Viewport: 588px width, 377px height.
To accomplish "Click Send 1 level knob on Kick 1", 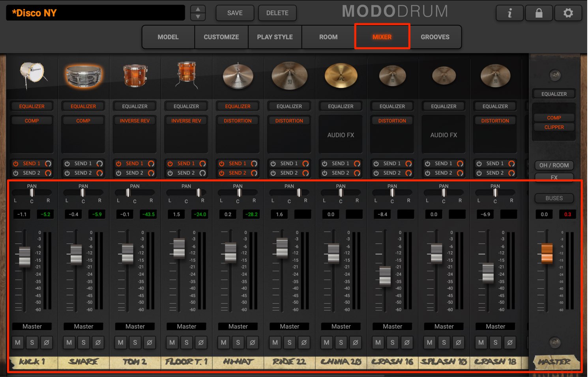I will pos(48,163).
